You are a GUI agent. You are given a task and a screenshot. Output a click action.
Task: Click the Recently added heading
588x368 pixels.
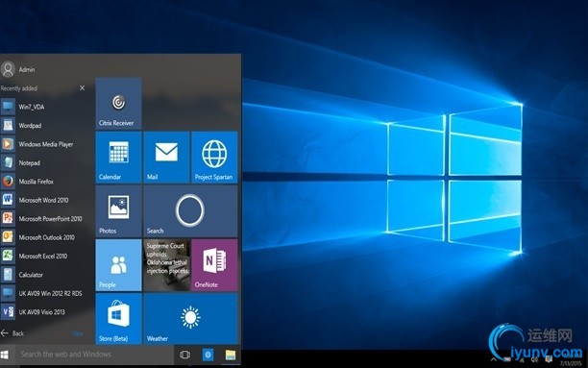pyautogui.click(x=19, y=88)
